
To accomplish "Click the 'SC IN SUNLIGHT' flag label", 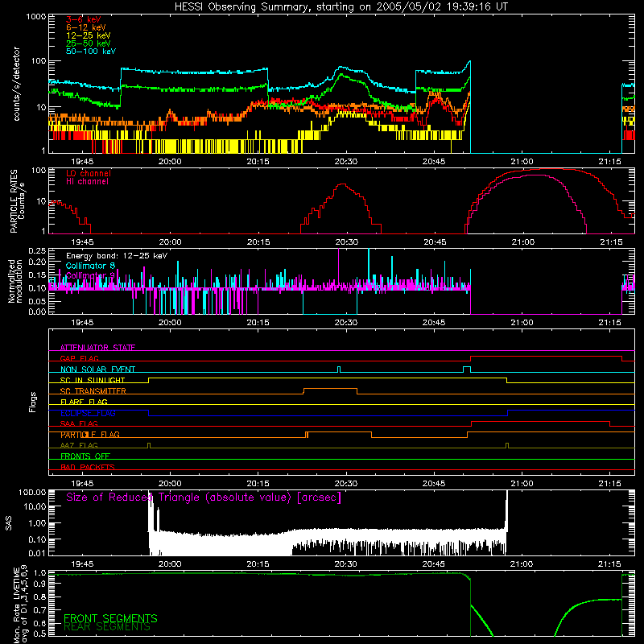I will pos(93,380).
